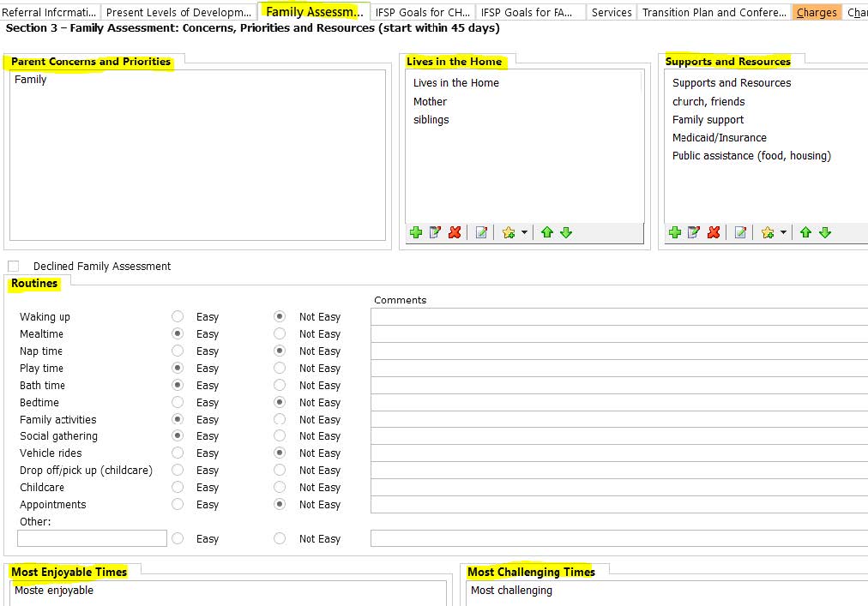This screenshot has width=868, height=606.
Task: Expand favorites dropdown arrow in Supports and Resources
Action: (x=783, y=232)
